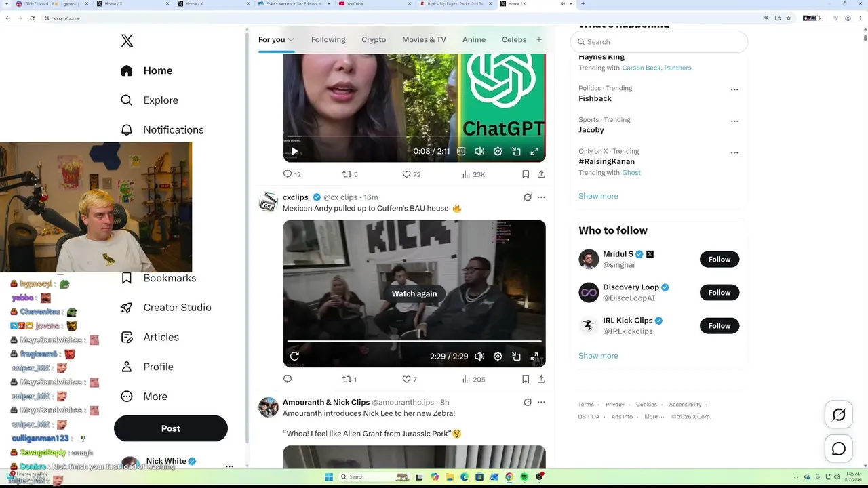Repost the ChatGPT video post with 5 reposts
Screen dimensions: 868x488
point(350,174)
